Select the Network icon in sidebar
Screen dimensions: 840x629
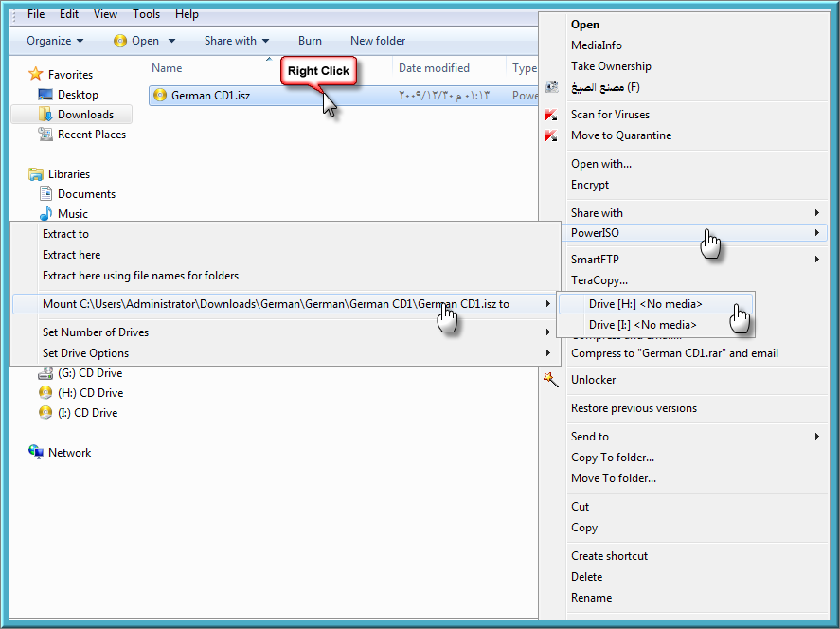tap(36, 453)
